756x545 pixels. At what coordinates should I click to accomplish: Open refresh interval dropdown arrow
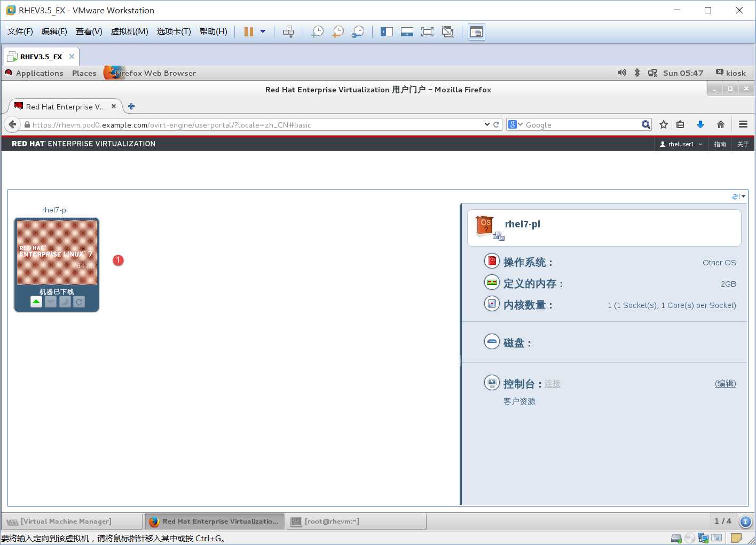coord(743,196)
